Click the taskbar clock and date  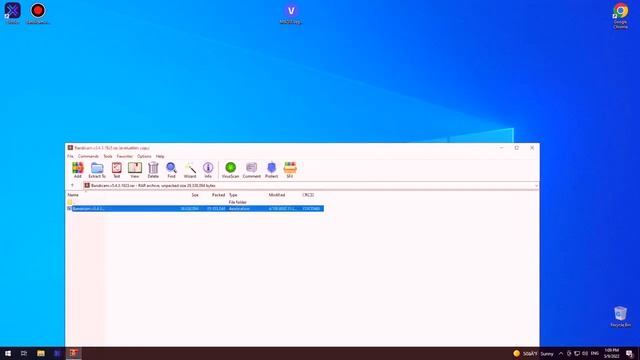coord(611,353)
